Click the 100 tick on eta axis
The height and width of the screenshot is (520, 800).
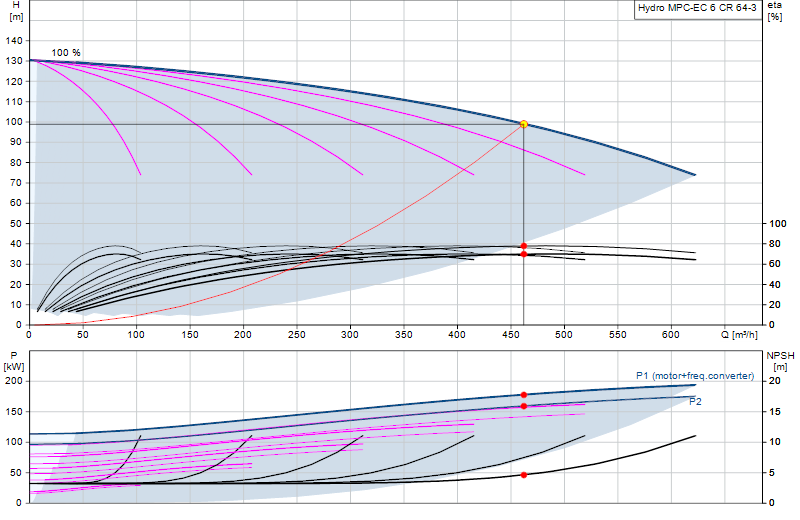(x=778, y=224)
